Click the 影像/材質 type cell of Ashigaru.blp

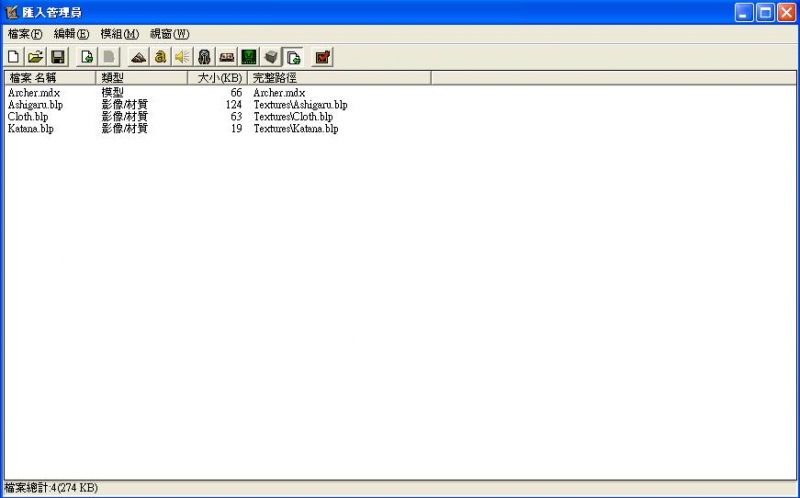point(124,105)
